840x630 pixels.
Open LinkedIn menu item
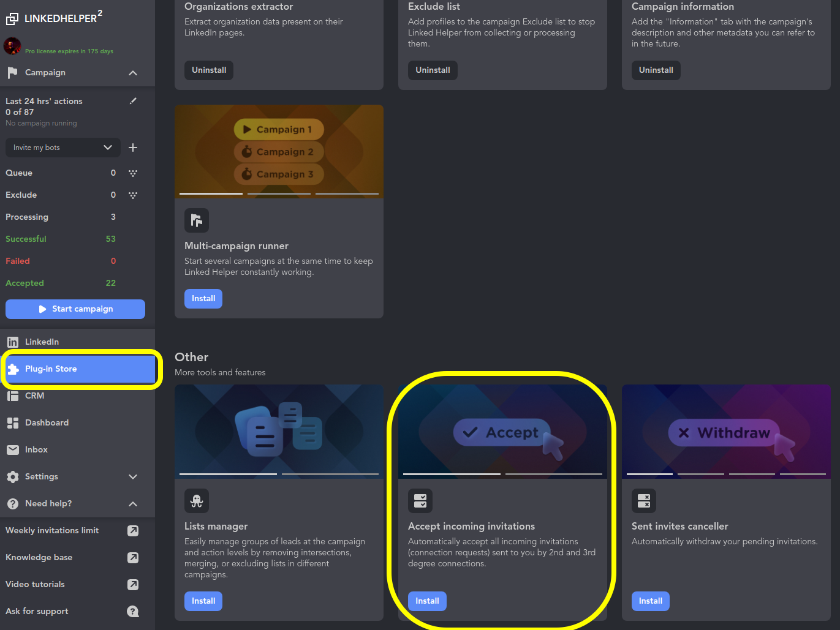coord(77,342)
